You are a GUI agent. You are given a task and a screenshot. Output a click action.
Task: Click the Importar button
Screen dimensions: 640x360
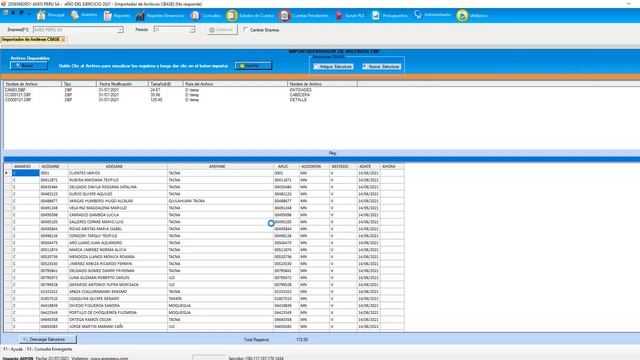point(253,65)
